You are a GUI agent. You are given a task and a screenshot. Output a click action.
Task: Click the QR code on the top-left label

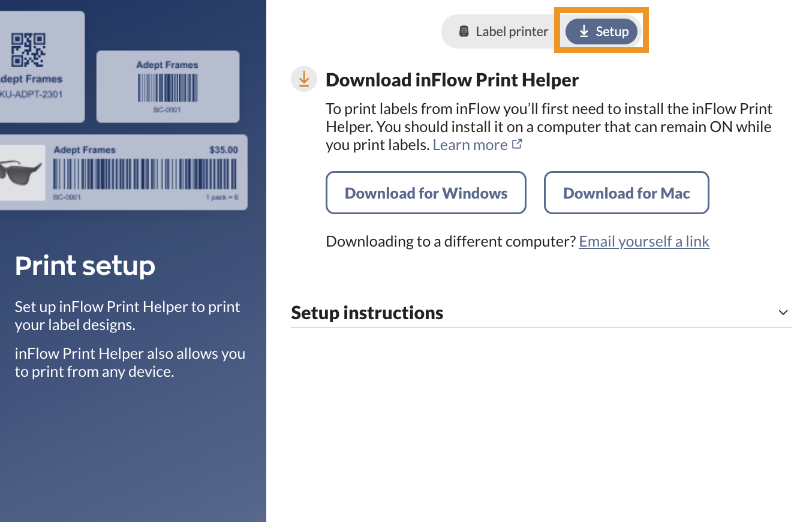(29, 49)
